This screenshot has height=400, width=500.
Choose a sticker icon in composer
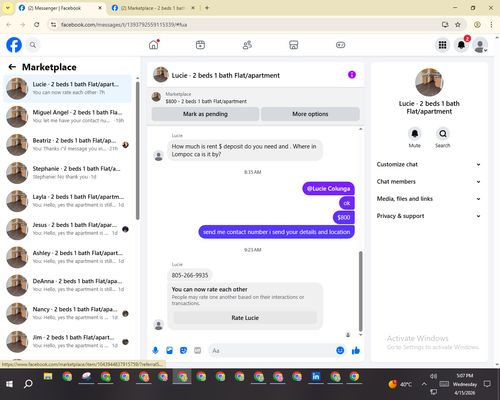tap(183, 350)
